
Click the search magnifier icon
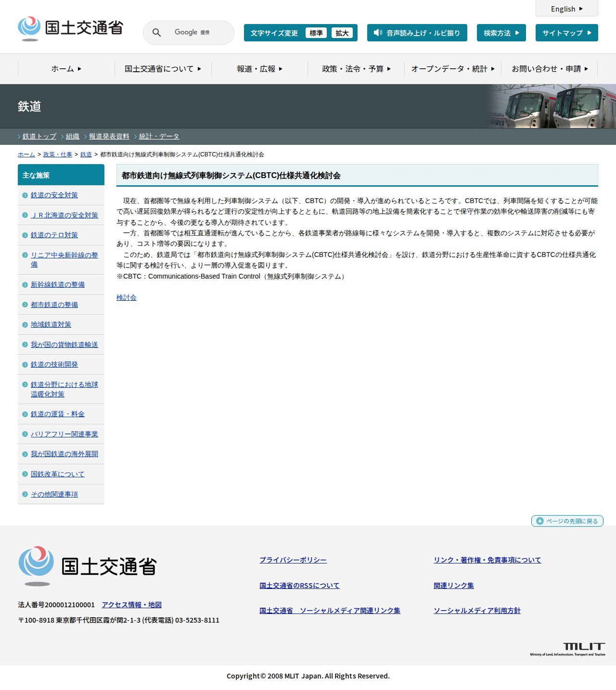click(156, 33)
